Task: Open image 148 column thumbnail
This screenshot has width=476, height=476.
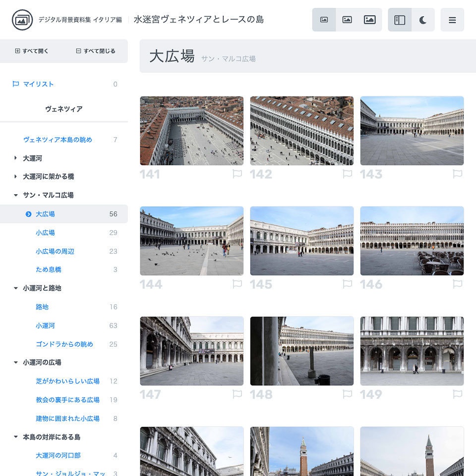Action: [x=302, y=351]
